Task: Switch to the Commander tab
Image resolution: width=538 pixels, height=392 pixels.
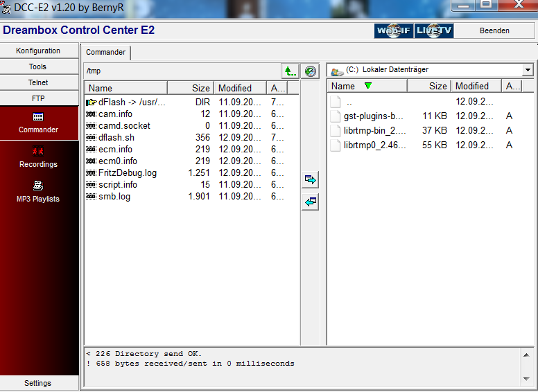Action: (105, 52)
